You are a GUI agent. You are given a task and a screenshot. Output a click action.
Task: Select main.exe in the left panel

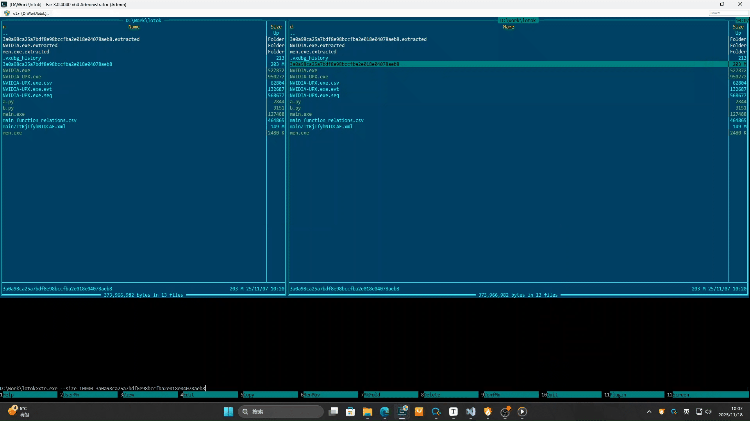pos(14,114)
